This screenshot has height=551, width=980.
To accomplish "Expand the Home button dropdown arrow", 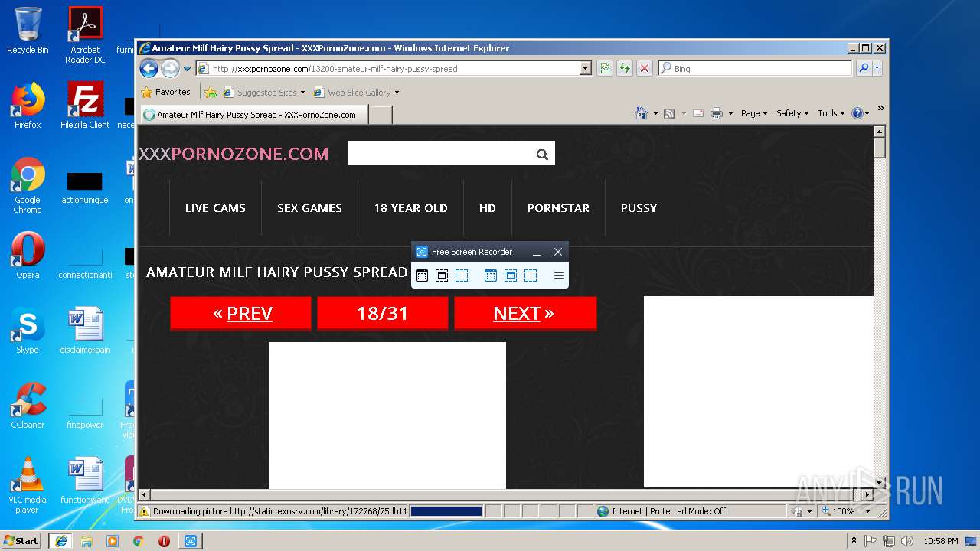I will (655, 113).
